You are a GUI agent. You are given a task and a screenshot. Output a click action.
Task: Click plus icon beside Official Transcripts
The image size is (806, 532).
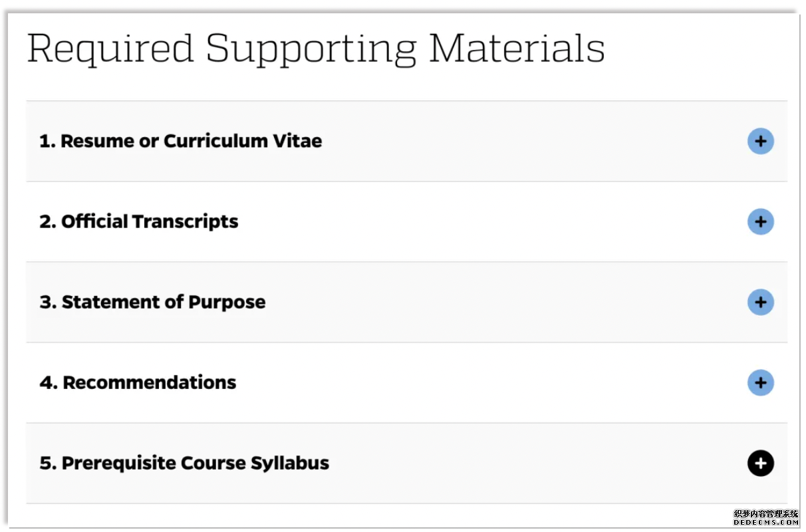click(760, 221)
